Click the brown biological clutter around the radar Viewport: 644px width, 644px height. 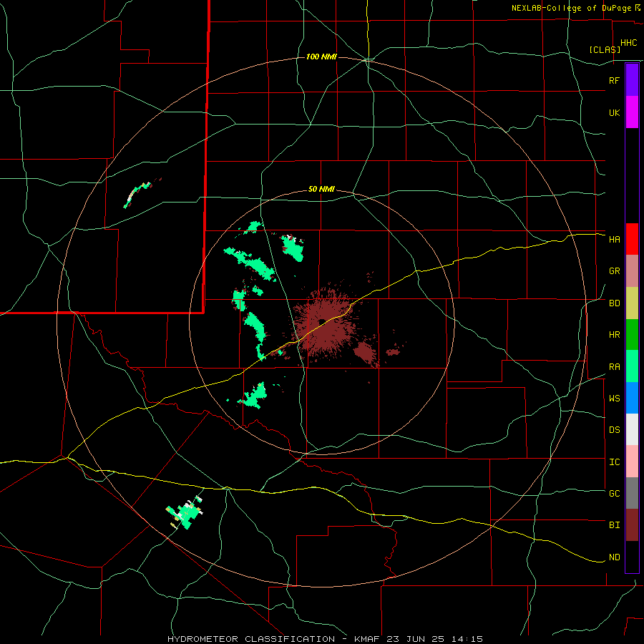coord(326,323)
